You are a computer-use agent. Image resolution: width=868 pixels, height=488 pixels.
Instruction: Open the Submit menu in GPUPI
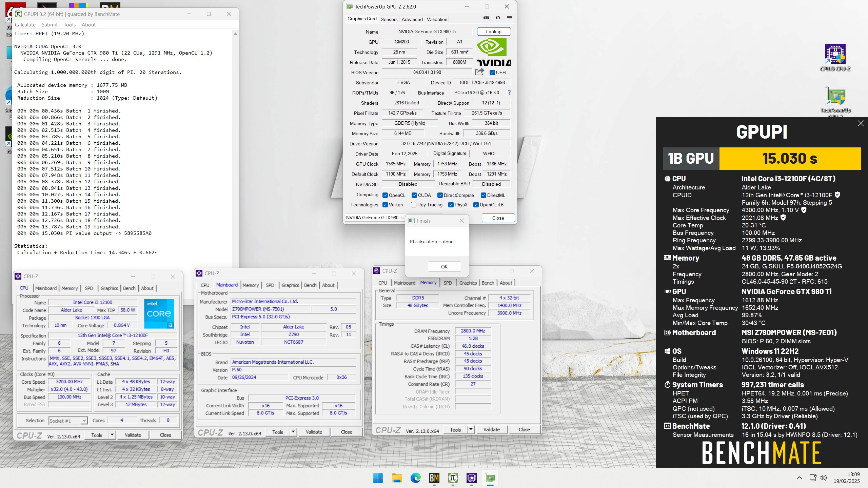[50, 24]
